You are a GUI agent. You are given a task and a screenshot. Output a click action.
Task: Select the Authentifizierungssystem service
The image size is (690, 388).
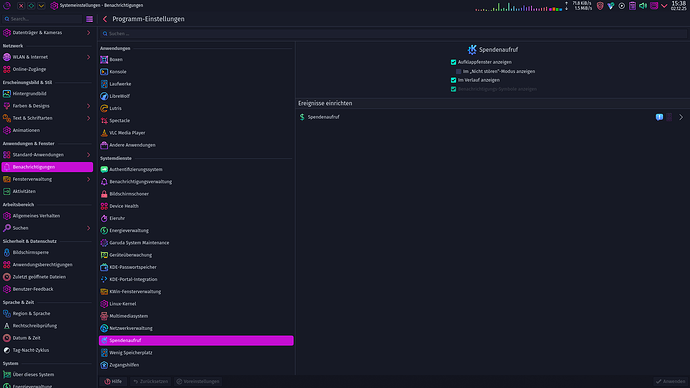point(196,169)
